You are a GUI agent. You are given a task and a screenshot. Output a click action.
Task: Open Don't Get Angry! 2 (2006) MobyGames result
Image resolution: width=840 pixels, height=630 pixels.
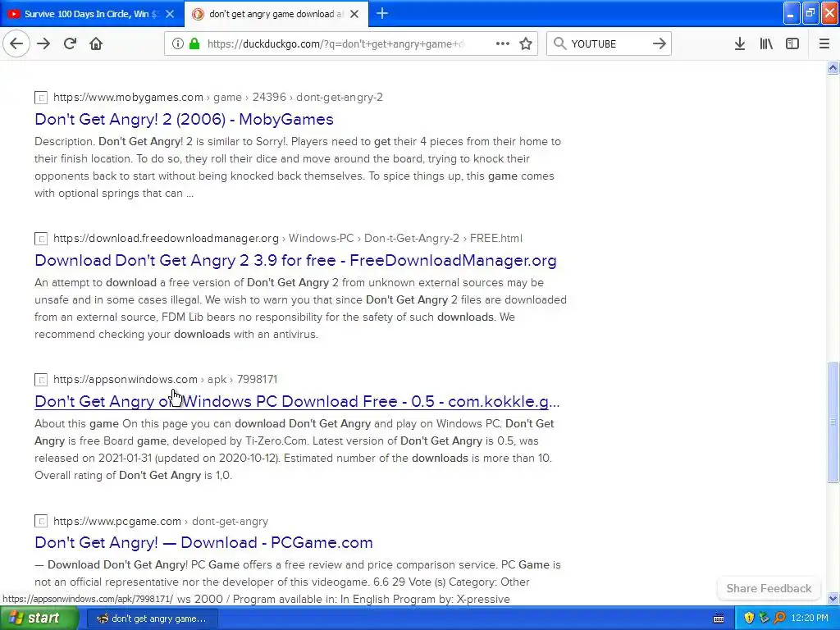click(184, 119)
